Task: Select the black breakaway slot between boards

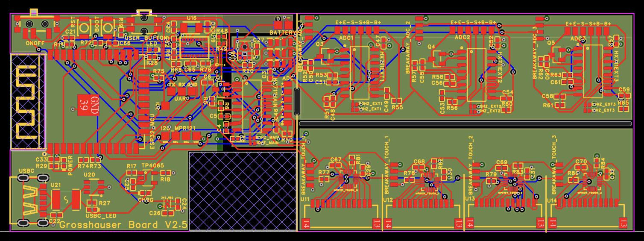Action: 465,123
